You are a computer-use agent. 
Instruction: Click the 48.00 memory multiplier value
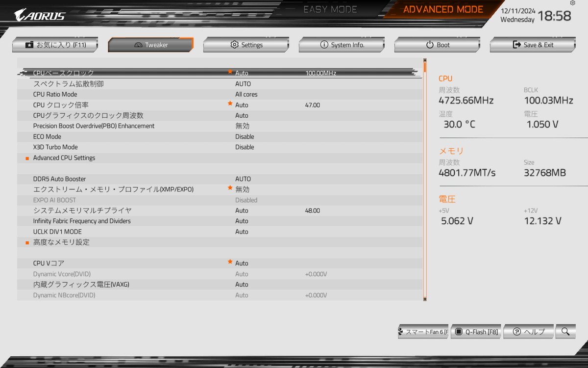313,210
